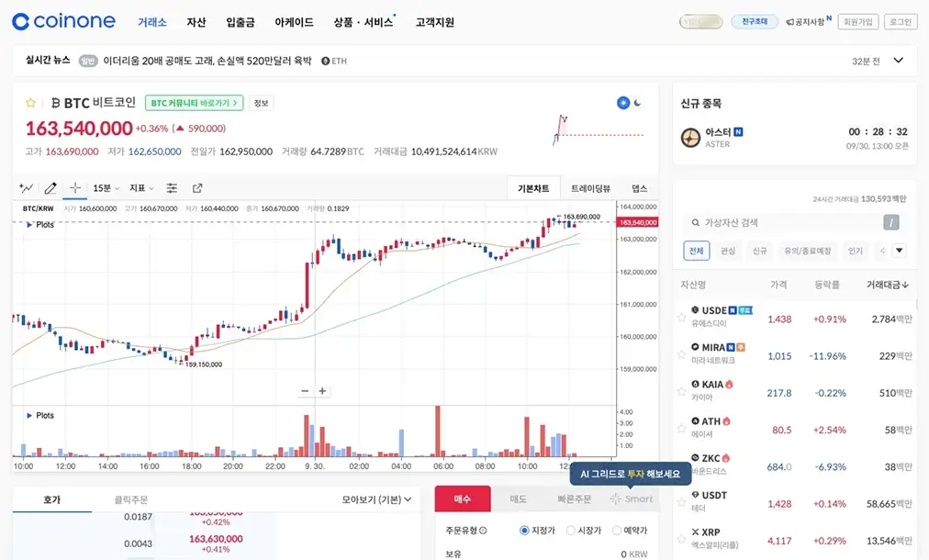Expand asset filter list arrow
Screen dimensions: 929x560
click(x=900, y=251)
